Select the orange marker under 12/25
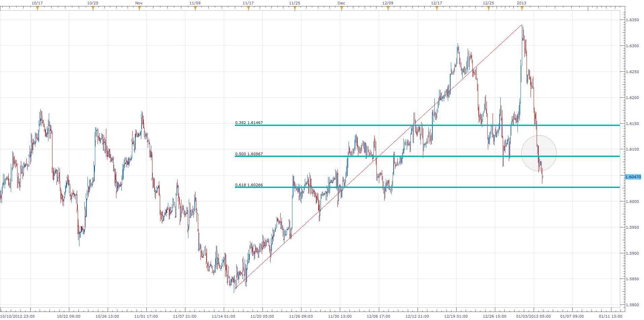 tap(489, 8)
